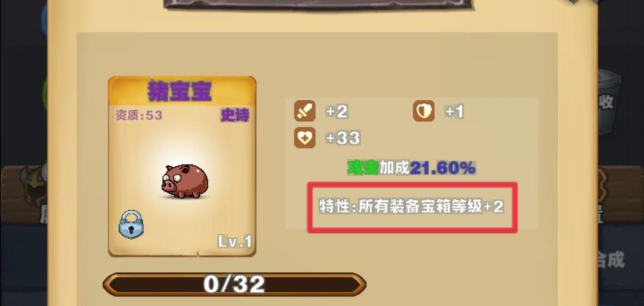Image resolution: width=644 pixels, height=306 pixels.
Task: Click the 攻击加成 21.60% bonus text
Action: (x=411, y=168)
